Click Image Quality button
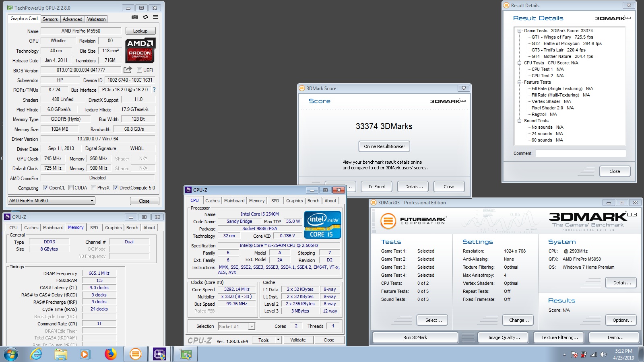Viewport: 644px width, 362px height. (x=504, y=337)
